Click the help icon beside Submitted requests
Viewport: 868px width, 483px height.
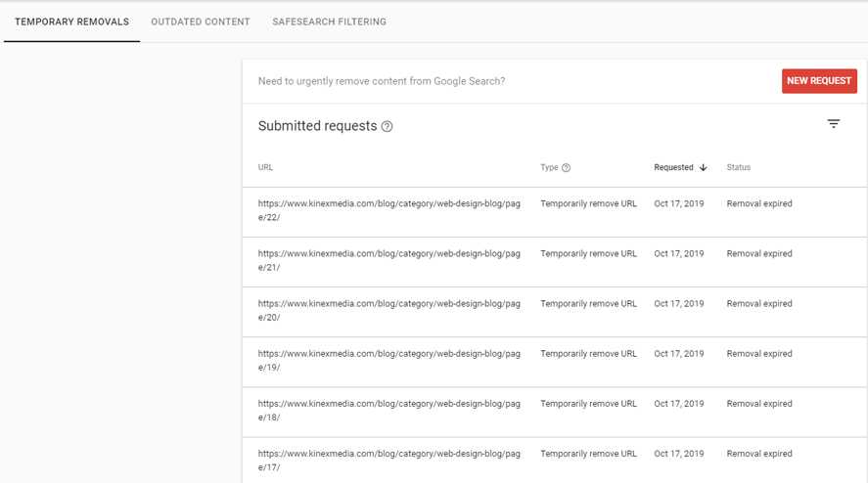tap(387, 126)
